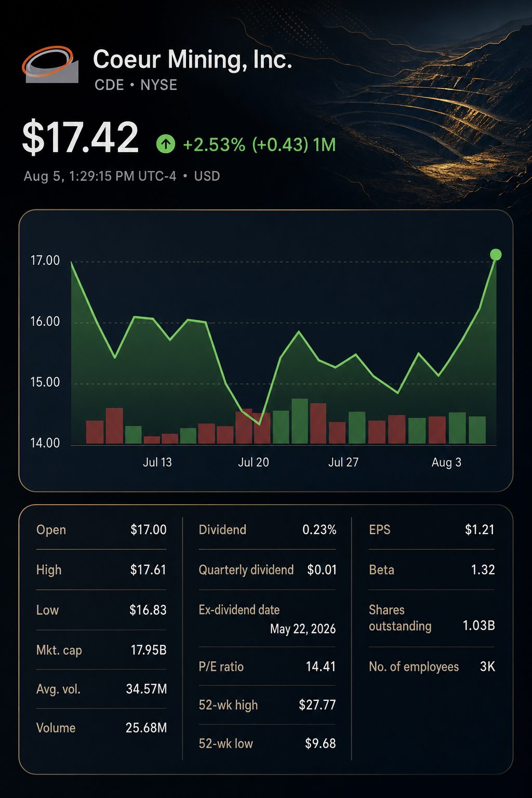The width and height of the screenshot is (532, 798).
Task: Click the P/E ratio label
Action: pos(221,667)
